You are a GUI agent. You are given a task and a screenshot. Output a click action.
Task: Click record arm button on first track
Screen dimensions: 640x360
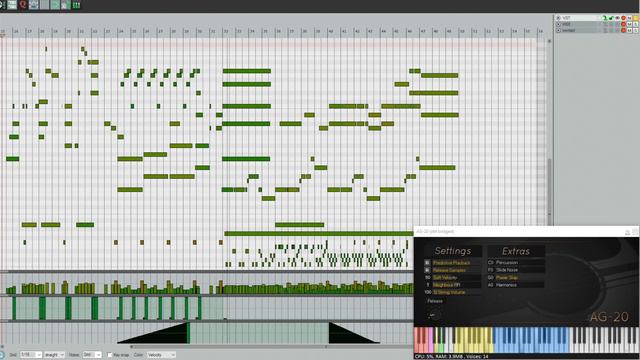coord(623,18)
